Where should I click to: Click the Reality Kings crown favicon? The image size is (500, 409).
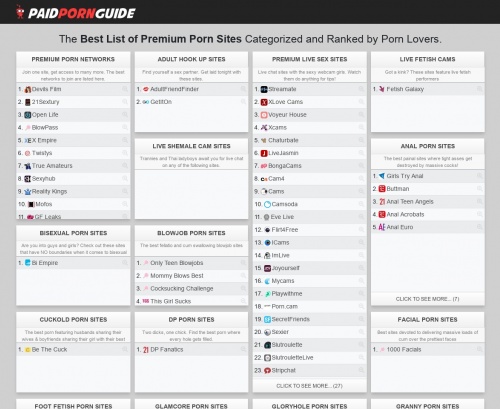pos(28,191)
